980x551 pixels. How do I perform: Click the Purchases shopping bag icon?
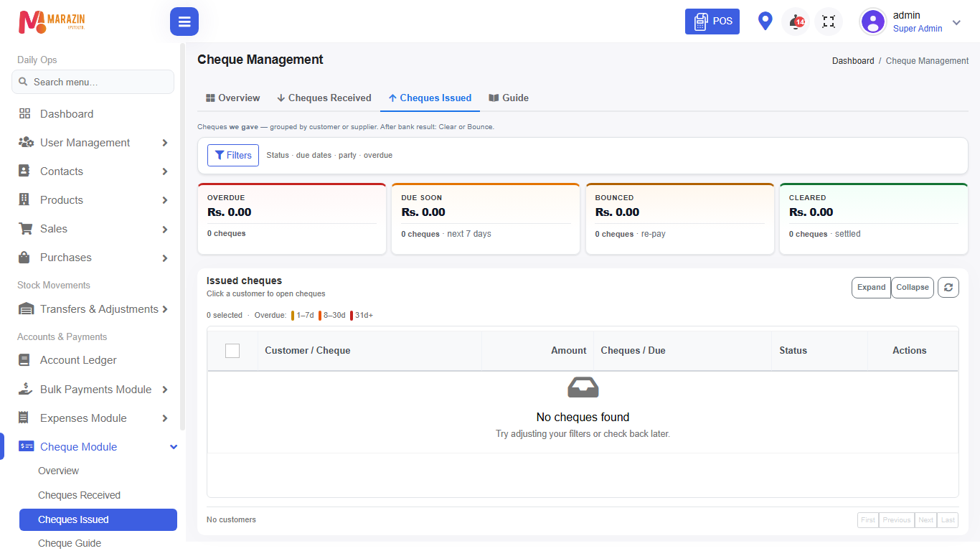24,257
